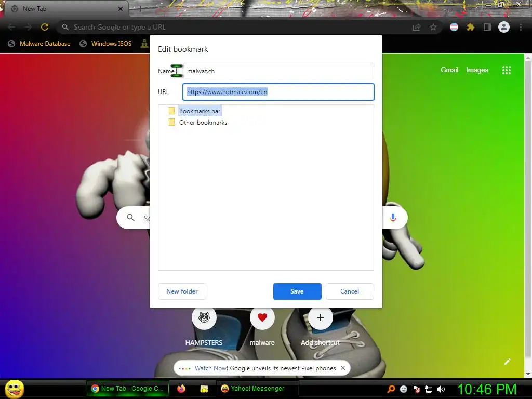Click the Name field containing malwat.ch

pyautogui.click(x=278, y=71)
